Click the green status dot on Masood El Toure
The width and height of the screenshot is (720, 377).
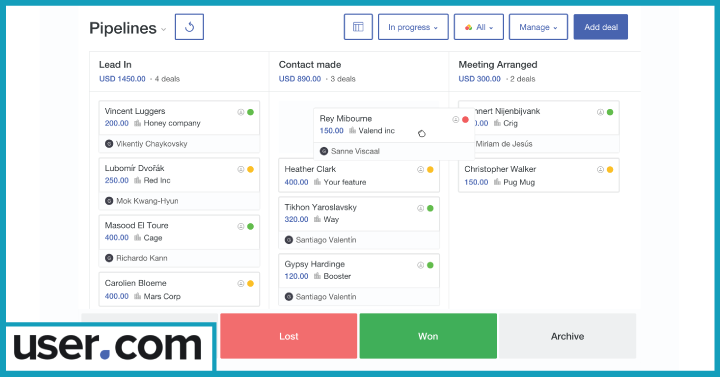[251, 226]
